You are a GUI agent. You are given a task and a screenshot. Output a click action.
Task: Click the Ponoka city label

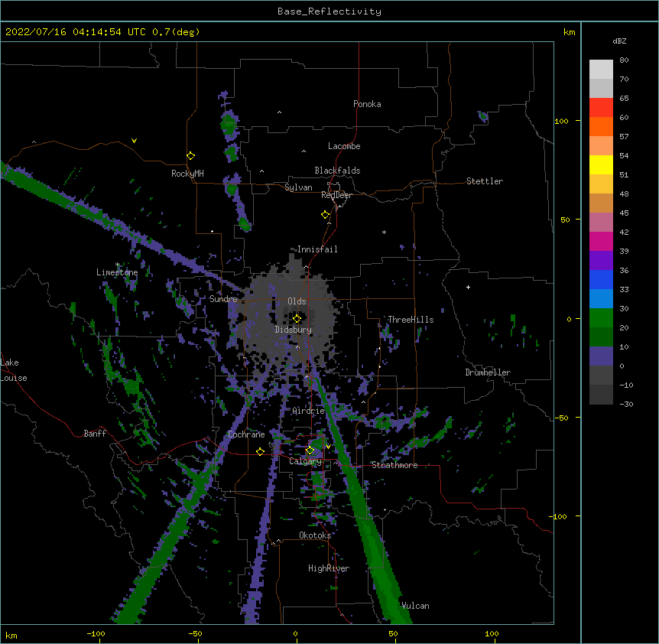point(367,104)
